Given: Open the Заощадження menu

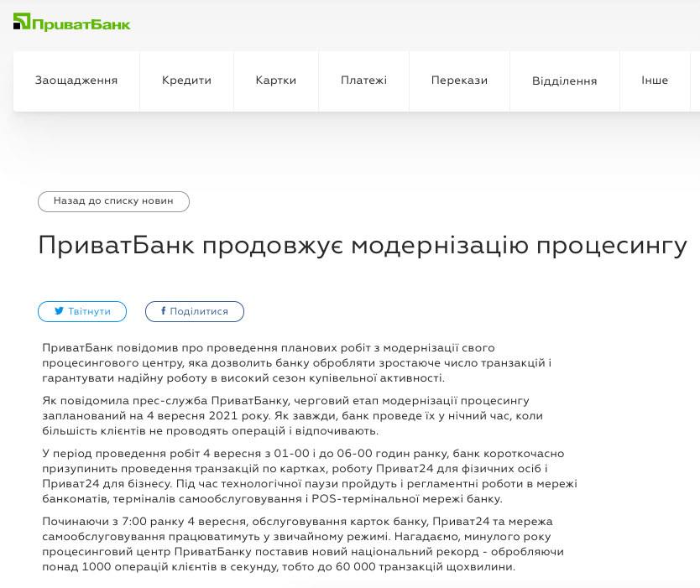Looking at the screenshot, I should coord(76,81).
